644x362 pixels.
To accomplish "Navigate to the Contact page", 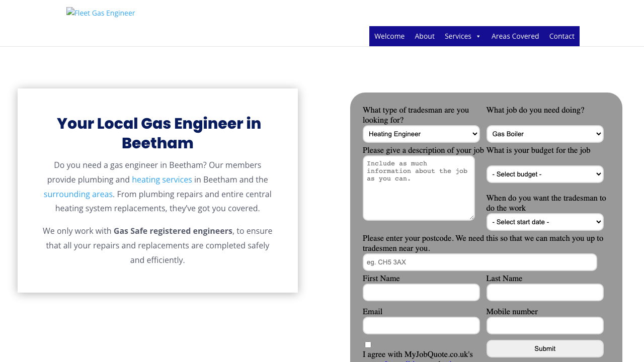I will (x=561, y=36).
